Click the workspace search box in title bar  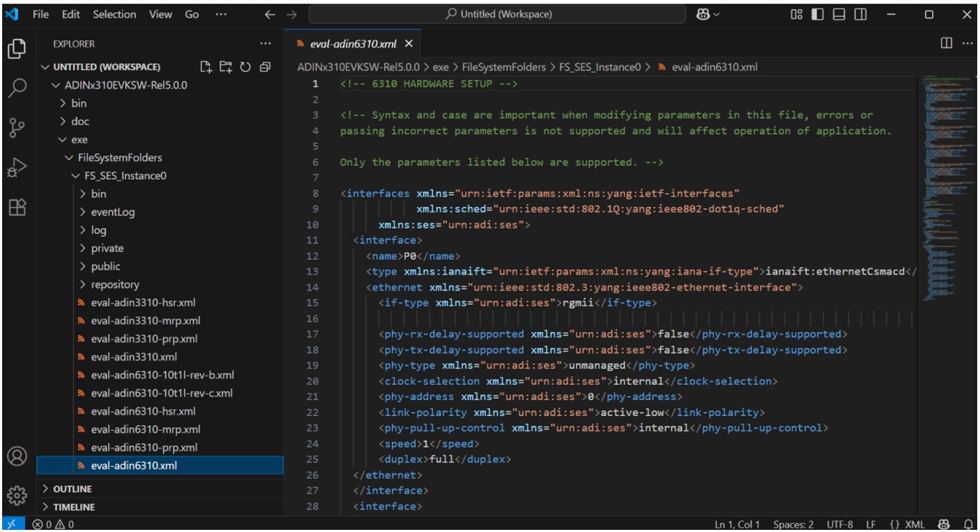coord(498,14)
